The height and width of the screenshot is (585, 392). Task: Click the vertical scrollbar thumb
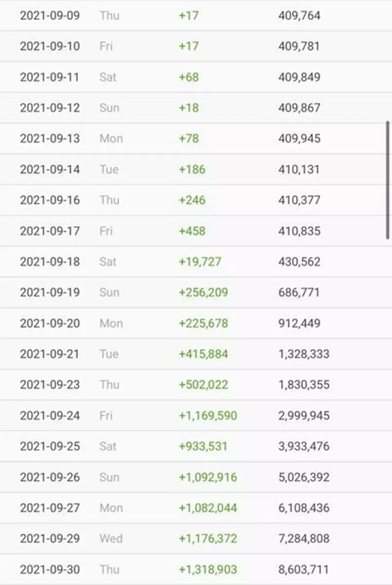(388, 179)
